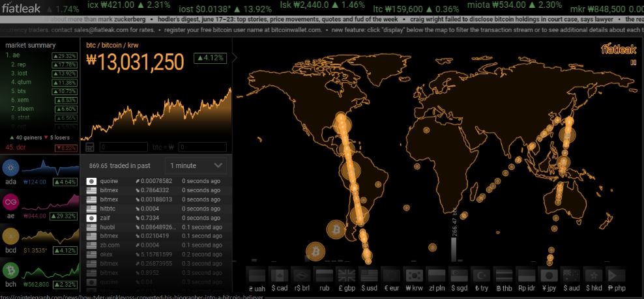Select the aud Australian flag icon
644x299 pixels.
pos(571,275)
